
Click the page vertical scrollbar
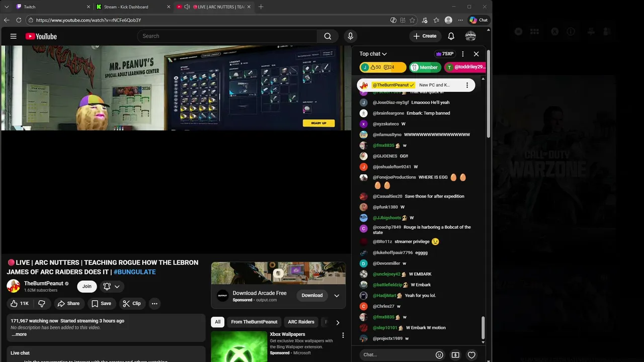pyautogui.click(x=488, y=93)
